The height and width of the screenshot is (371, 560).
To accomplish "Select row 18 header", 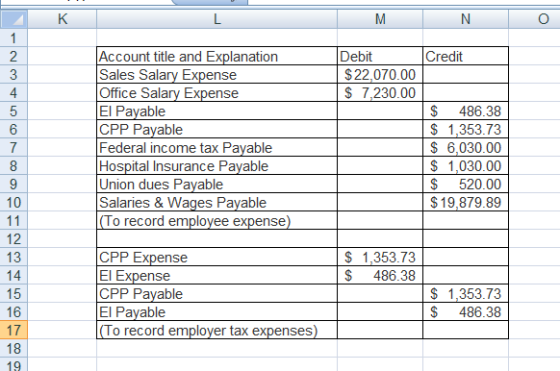I will point(14,348).
